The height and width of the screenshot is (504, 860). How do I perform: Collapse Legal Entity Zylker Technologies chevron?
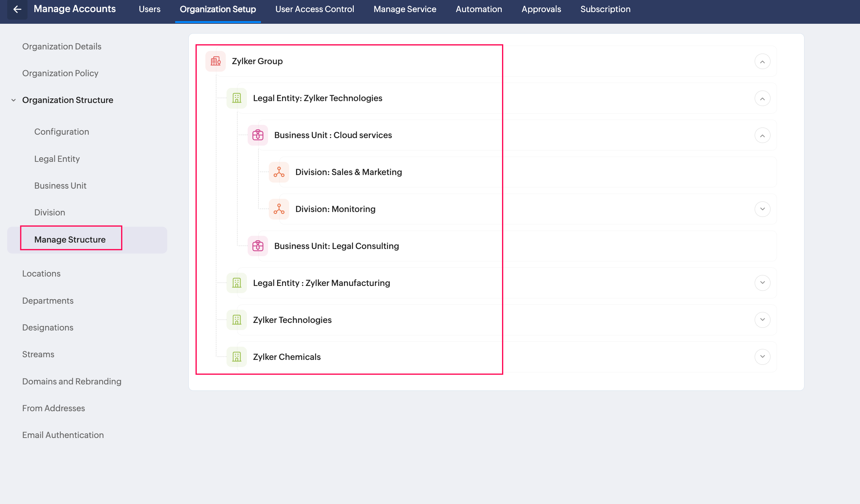click(762, 98)
